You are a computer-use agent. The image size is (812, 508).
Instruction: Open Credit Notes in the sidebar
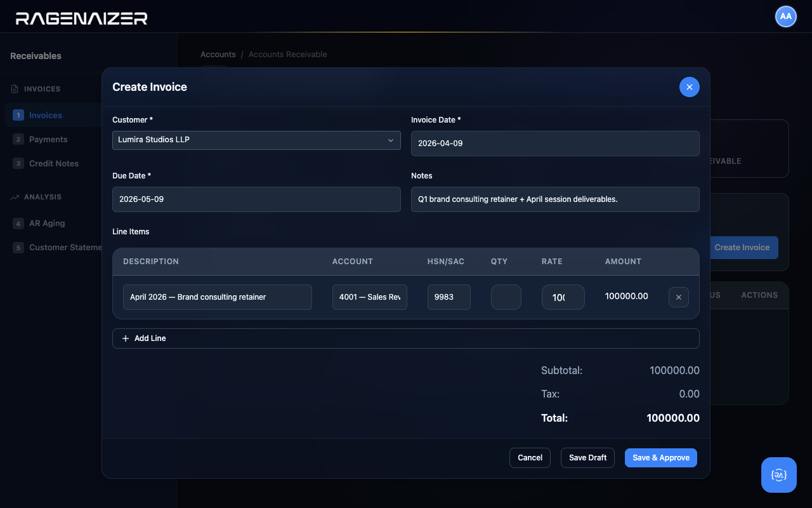54,164
